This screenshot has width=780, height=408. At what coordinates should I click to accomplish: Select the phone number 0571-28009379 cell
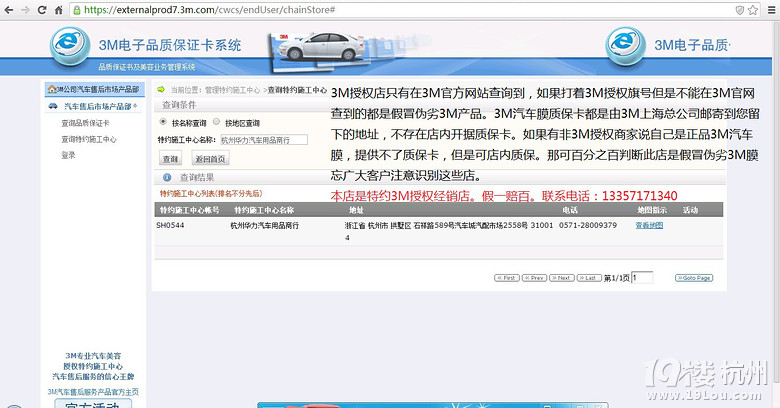click(x=587, y=225)
